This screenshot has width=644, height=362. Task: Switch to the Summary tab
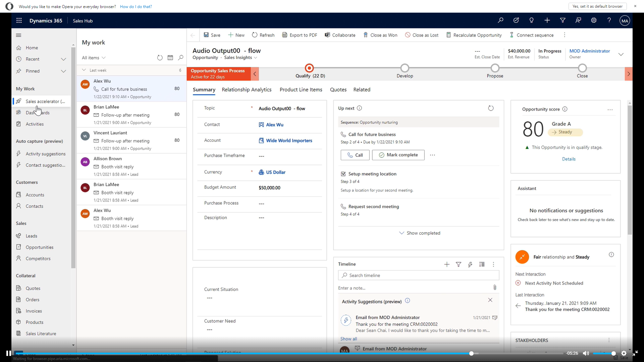click(204, 90)
